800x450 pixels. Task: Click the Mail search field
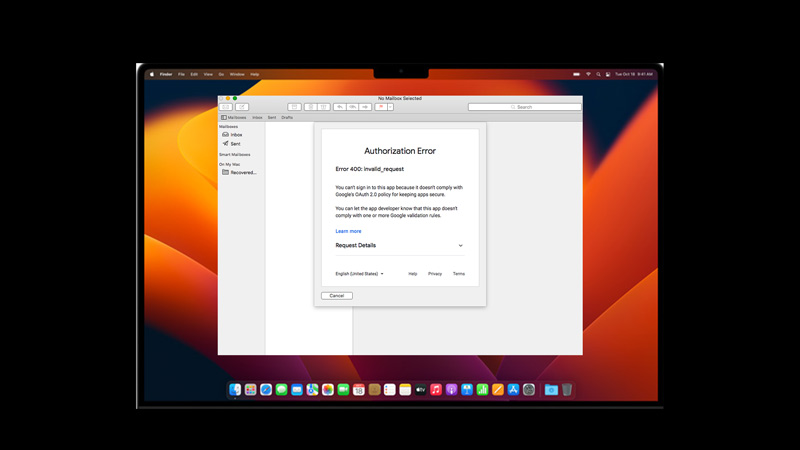point(524,107)
